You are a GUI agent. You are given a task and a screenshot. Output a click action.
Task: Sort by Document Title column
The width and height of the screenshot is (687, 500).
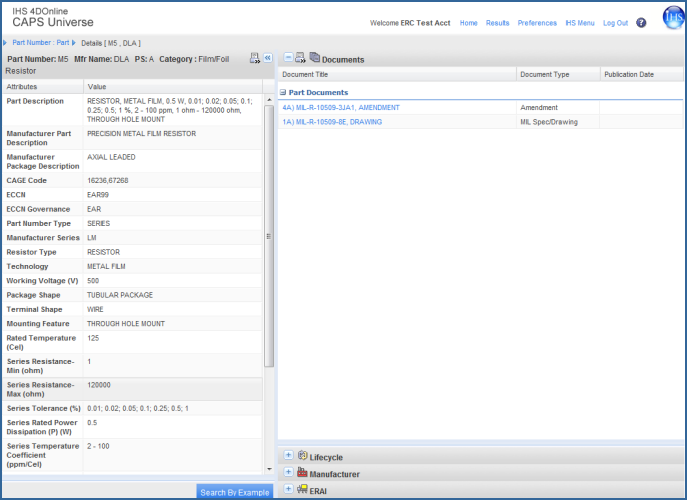click(397, 74)
